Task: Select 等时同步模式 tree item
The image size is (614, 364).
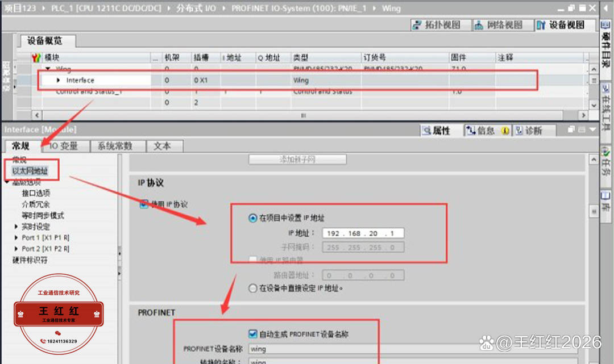Action: (43, 215)
